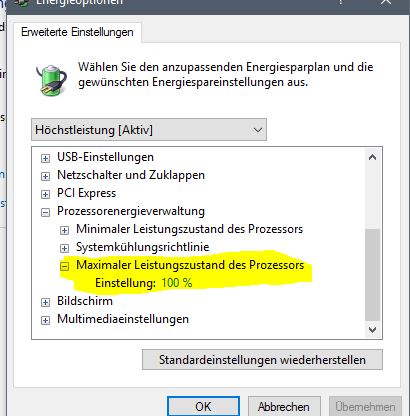This screenshot has height=416, width=410.
Task: Click the scrollbar down arrow
Action: 372,330
